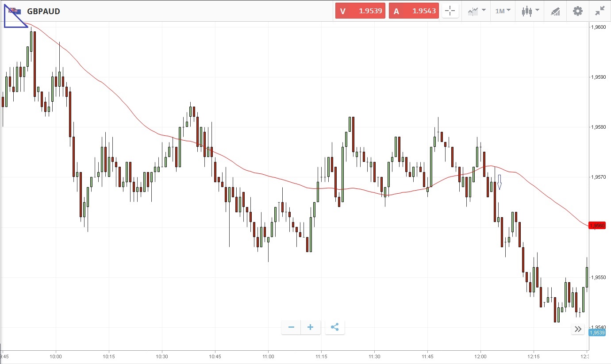Open the candlestick chart type dropdown
This screenshot has height=364, width=611.
point(530,11)
